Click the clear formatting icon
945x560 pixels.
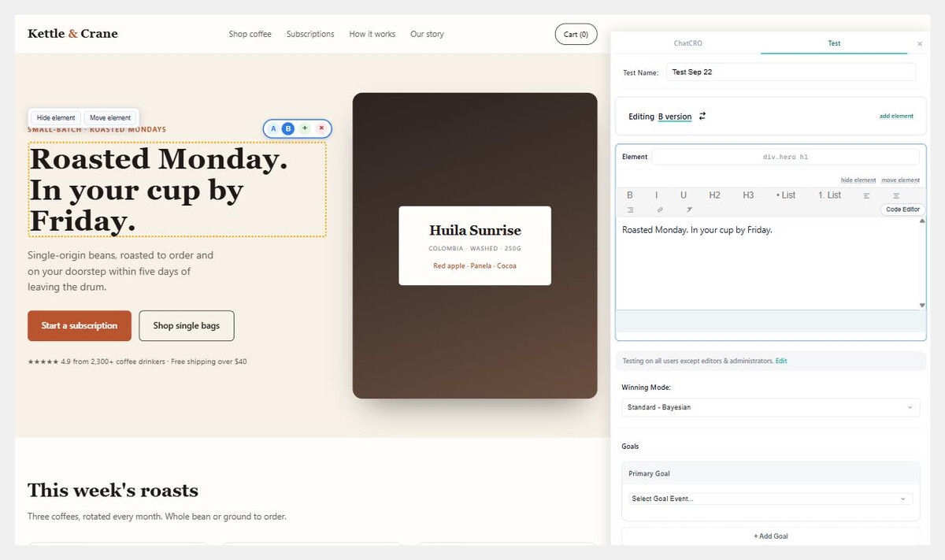click(689, 210)
